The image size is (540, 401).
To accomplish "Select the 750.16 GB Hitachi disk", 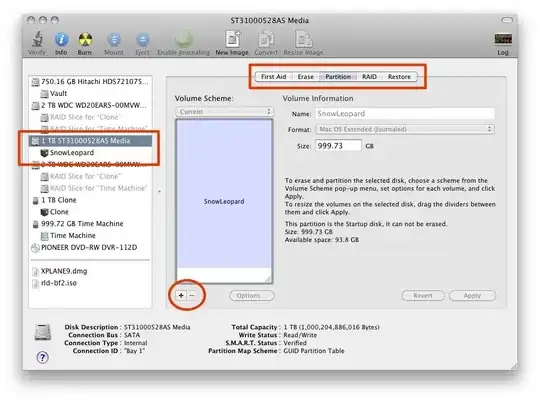I will [91, 81].
